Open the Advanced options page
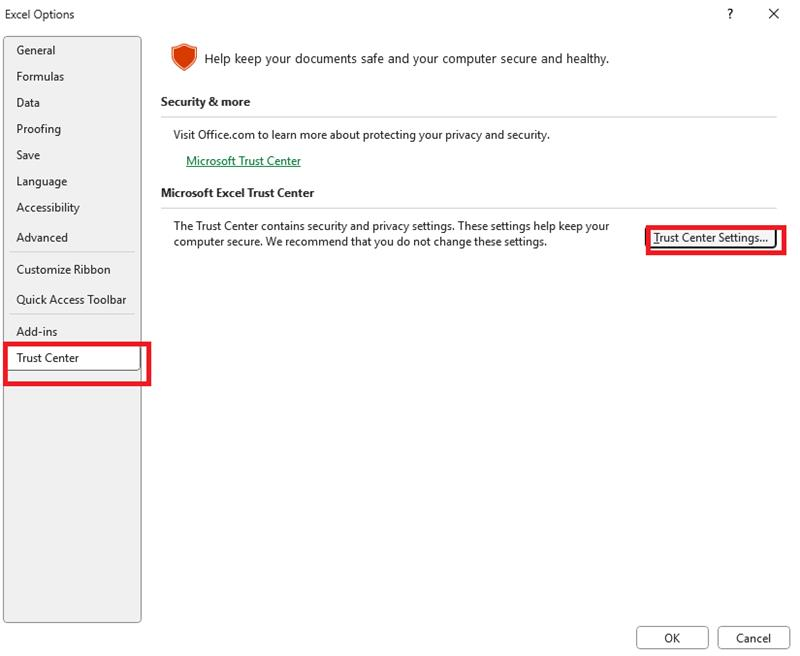This screenshot has height=656, width=800. (x=72, y=238)
